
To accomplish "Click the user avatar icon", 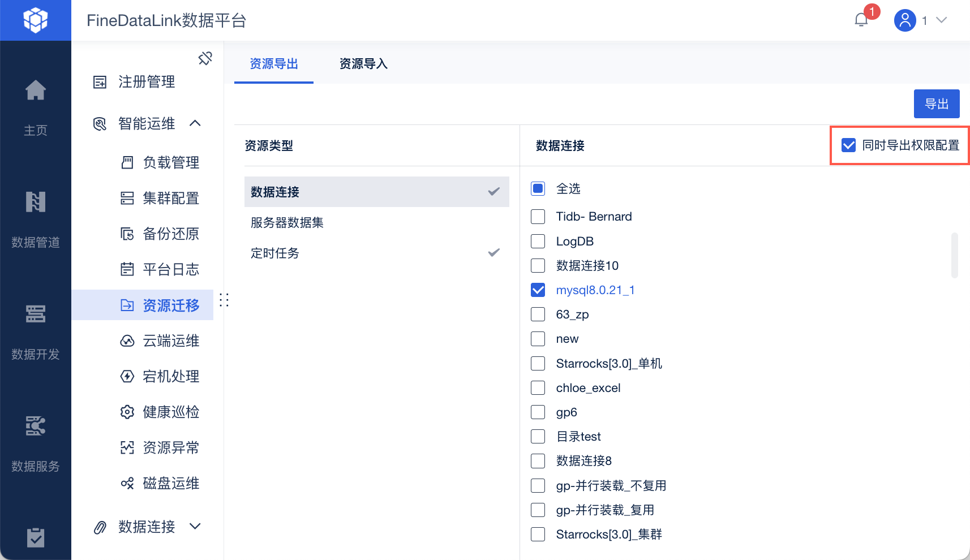I will [904, 20].
